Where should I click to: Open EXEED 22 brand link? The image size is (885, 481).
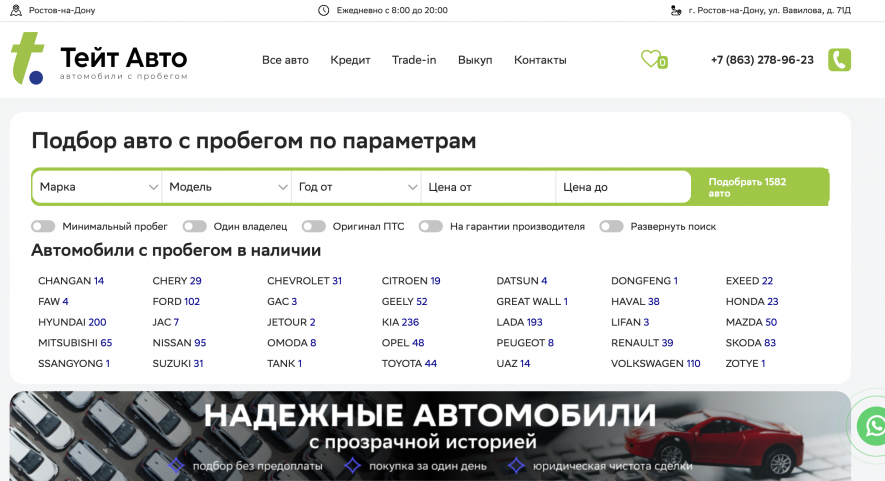(x=749, y=281)
